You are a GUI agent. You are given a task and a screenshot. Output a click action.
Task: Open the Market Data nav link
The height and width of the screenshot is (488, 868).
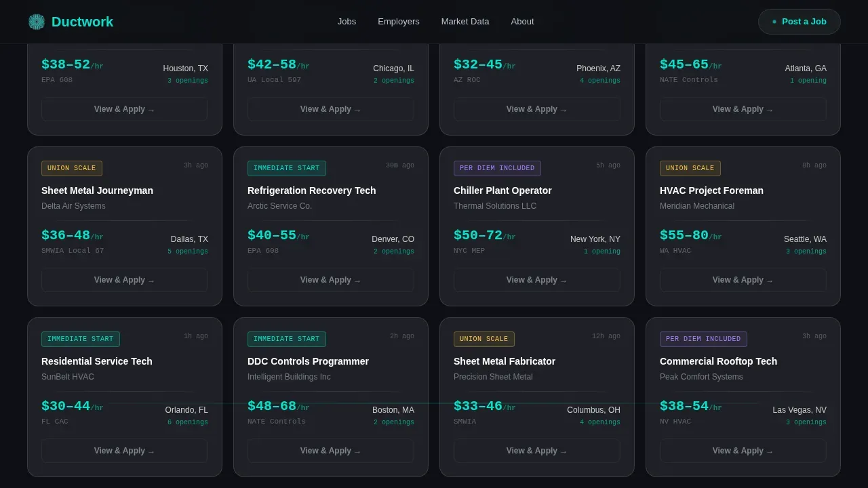(465, 22)
